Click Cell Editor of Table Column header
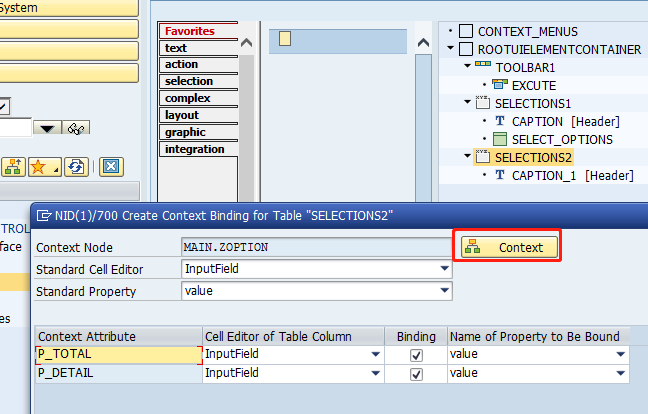Screen dimensions: 648x414 tap(293, 336)
